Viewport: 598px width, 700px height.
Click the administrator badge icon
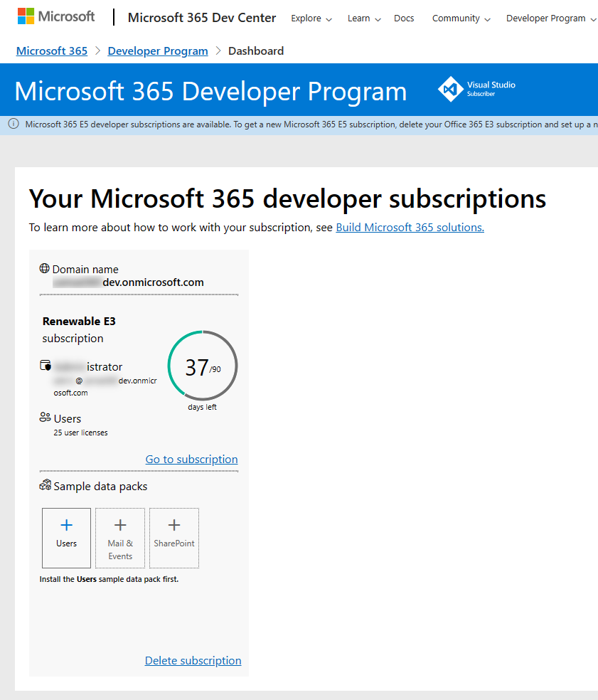point(45,365)
